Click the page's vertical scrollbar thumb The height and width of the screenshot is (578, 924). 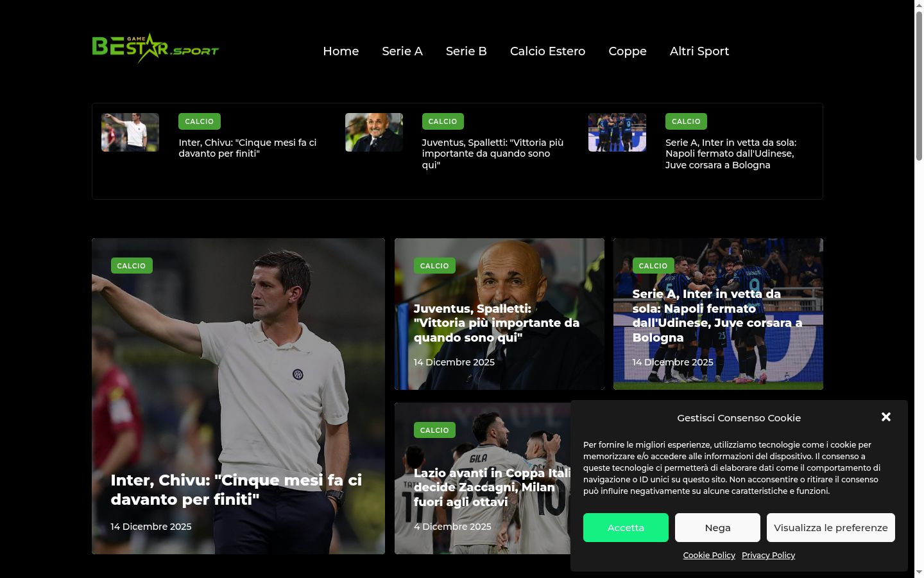click(919, 85)
